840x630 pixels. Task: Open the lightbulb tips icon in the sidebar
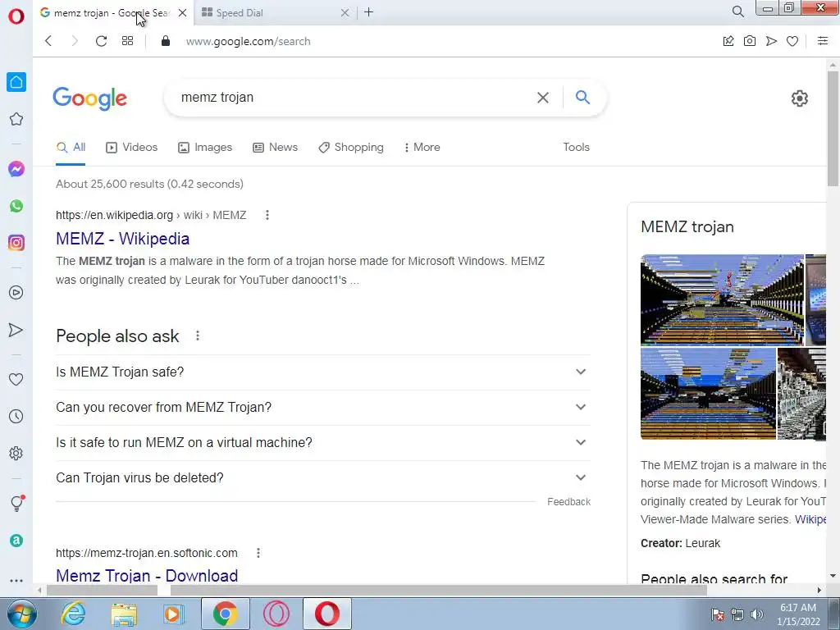[16, 503]
